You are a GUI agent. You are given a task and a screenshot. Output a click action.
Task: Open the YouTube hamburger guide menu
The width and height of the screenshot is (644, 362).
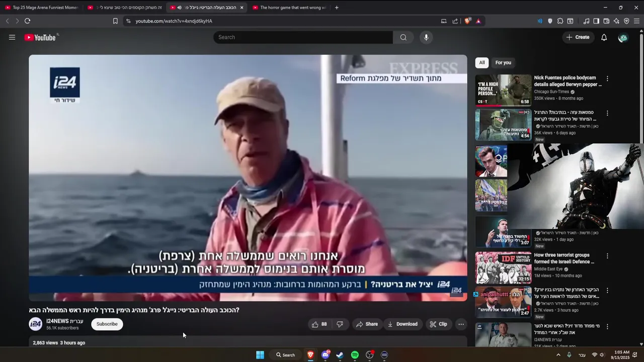click(12, 37)
